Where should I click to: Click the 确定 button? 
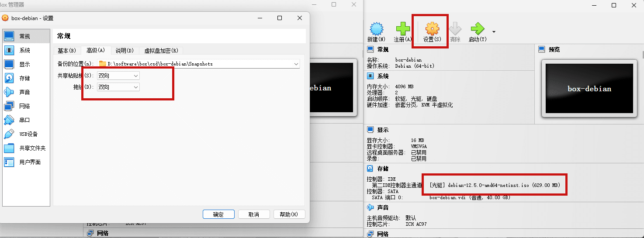[218, 214]
